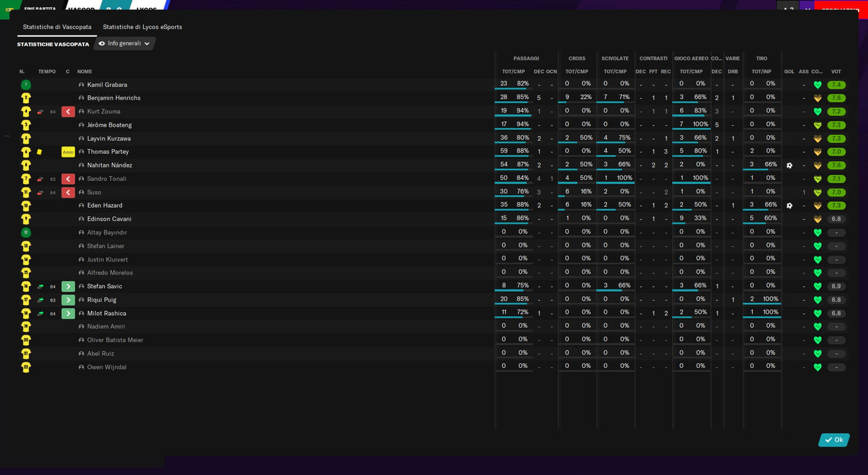Select the Alfredo Morelos player name

[110, 273]
